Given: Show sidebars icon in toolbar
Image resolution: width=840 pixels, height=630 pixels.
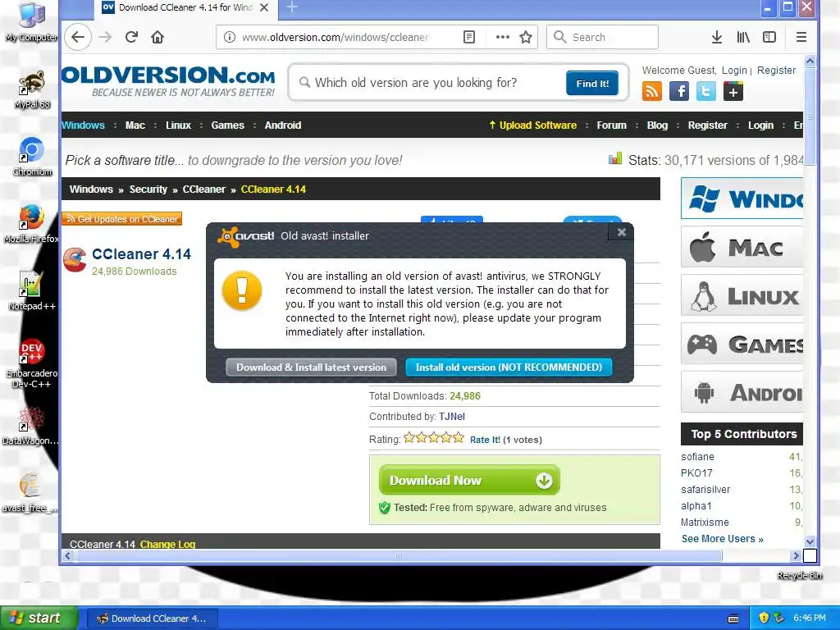Looking at the screenshot, I should click(x=769, y=37).
